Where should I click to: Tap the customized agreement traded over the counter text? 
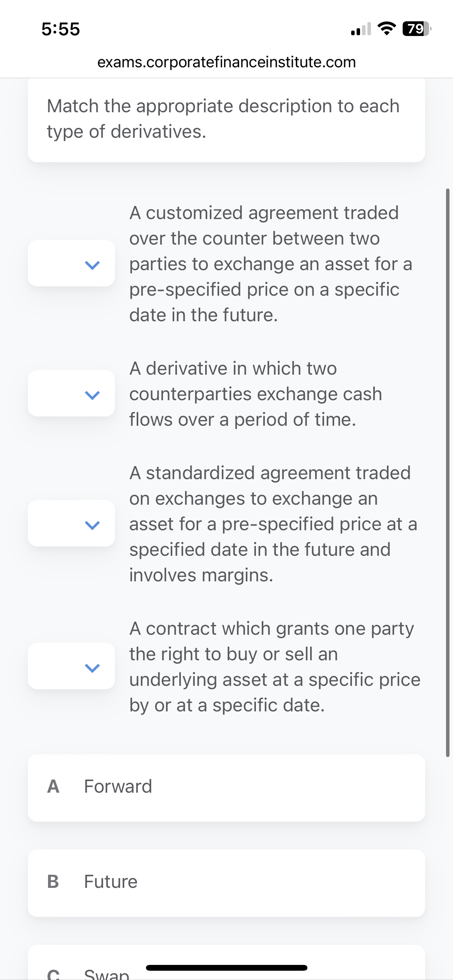click(271, 264)
